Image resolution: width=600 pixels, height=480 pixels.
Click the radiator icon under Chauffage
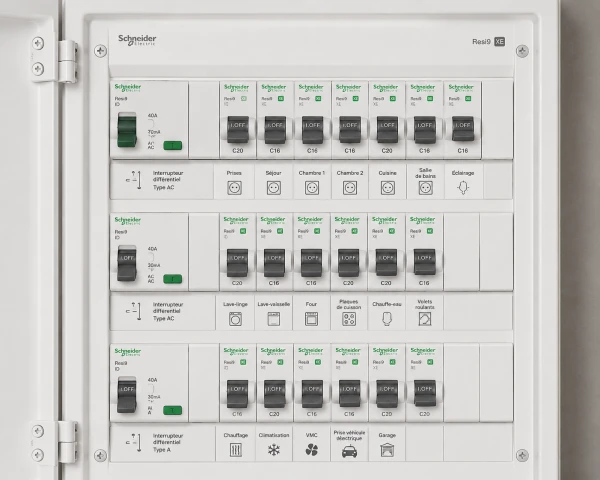coord(236,450)
